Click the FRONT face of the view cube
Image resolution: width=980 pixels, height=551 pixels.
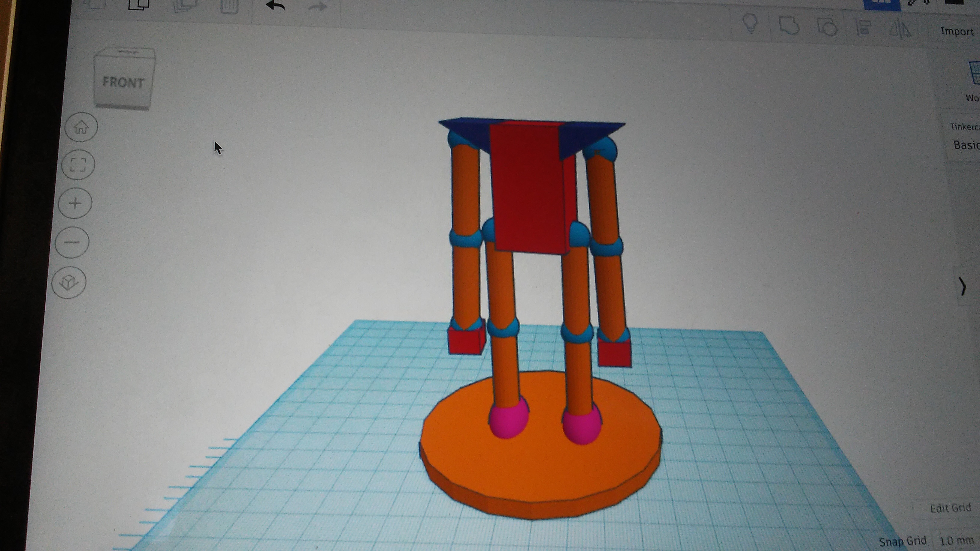(123, 82)
